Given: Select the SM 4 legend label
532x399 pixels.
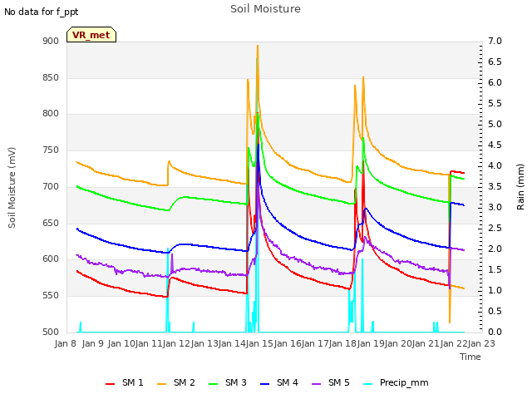Looking at the screenshot, I should 288,382.
